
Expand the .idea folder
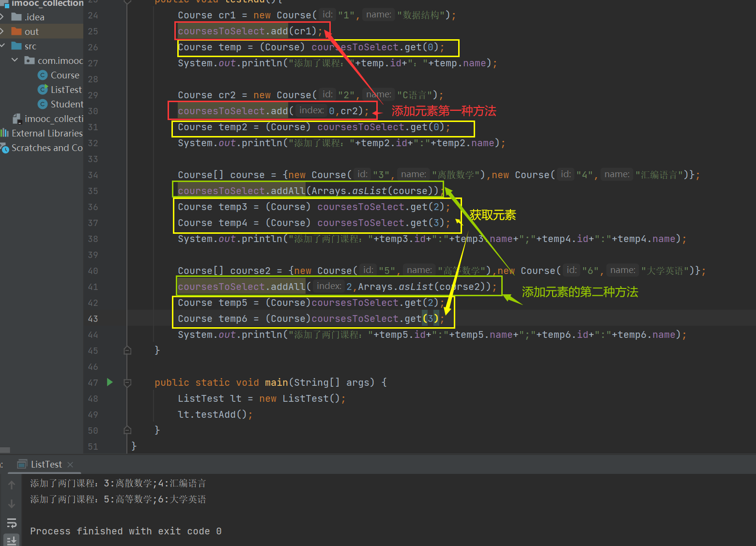[2, 17]
